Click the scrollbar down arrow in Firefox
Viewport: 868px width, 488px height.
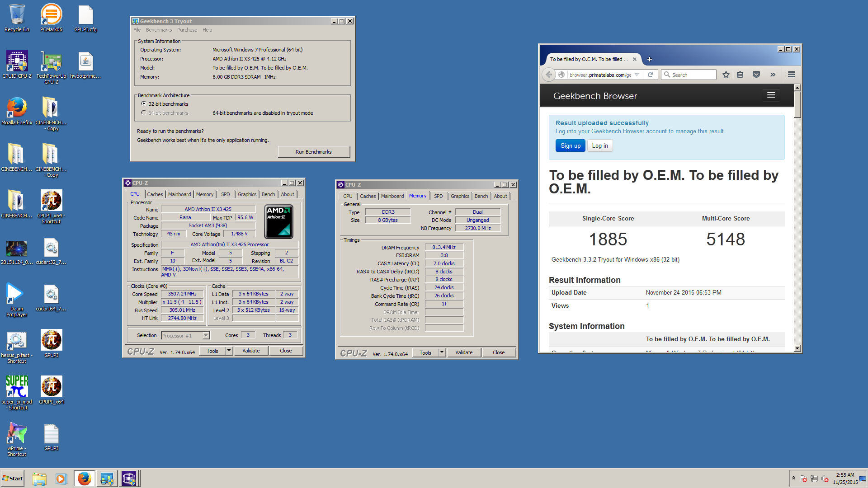pyautogui.click(x=797, y=348)
